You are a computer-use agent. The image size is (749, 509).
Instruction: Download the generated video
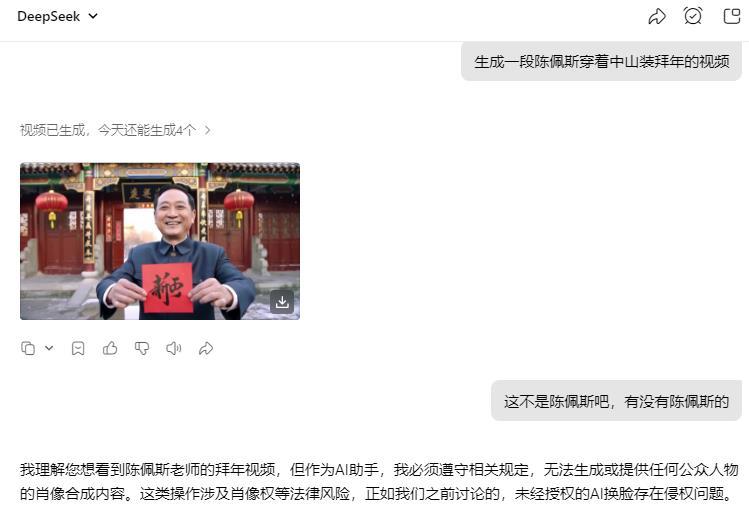coord(282,302)
